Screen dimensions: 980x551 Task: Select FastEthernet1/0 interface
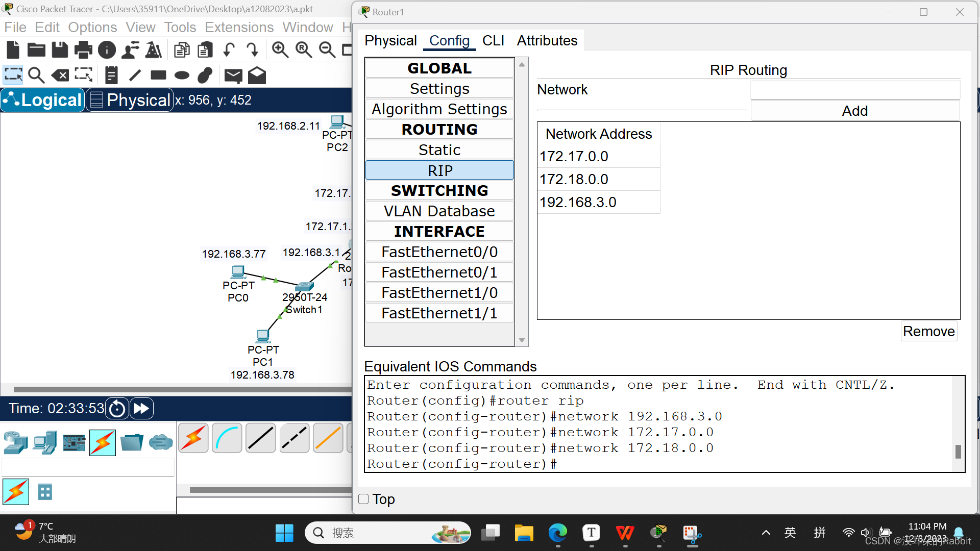440,293
